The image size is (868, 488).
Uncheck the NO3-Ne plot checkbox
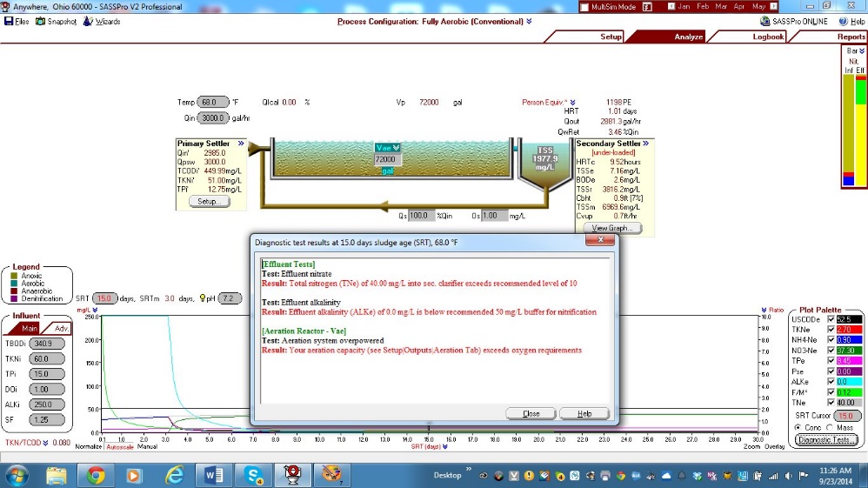pyautogui.click(x=831, y=351)
